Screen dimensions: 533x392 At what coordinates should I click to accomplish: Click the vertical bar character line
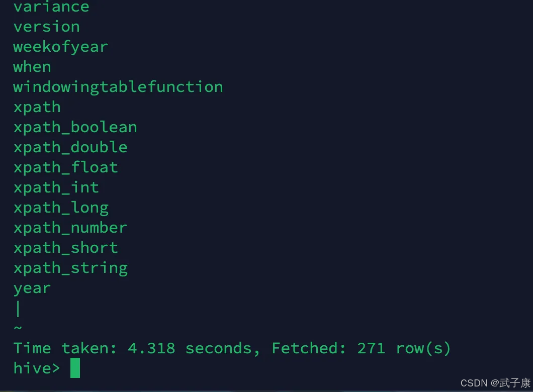[x=18, y=309]
